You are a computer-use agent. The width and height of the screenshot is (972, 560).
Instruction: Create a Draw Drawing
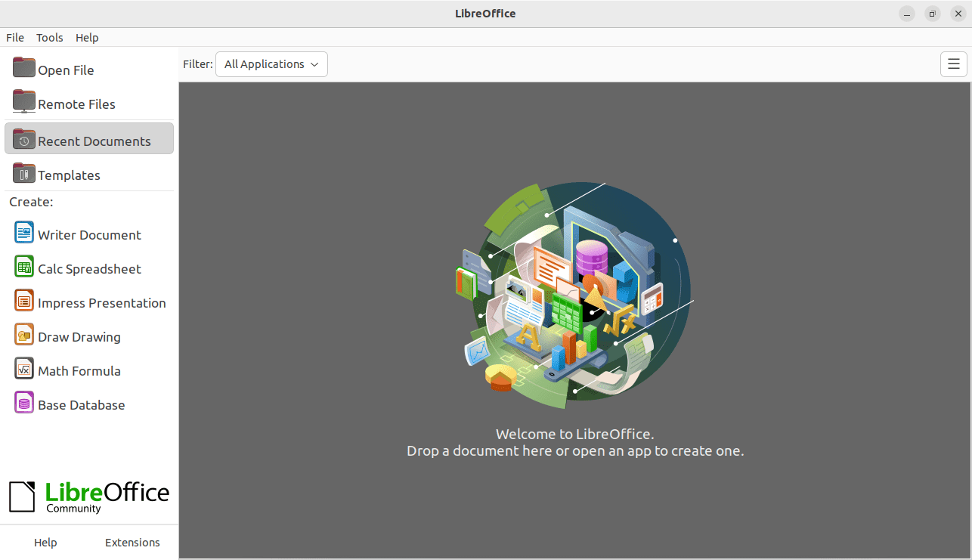(x=80, y=336)
